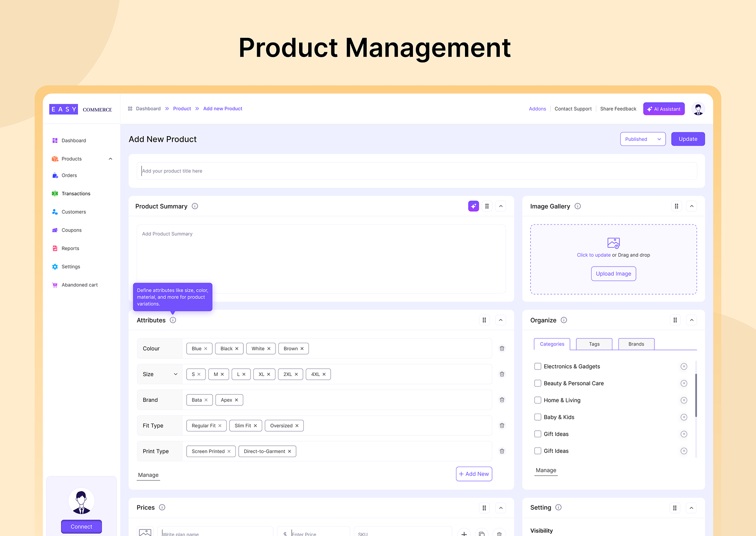Click the Update button

[688, 139]
